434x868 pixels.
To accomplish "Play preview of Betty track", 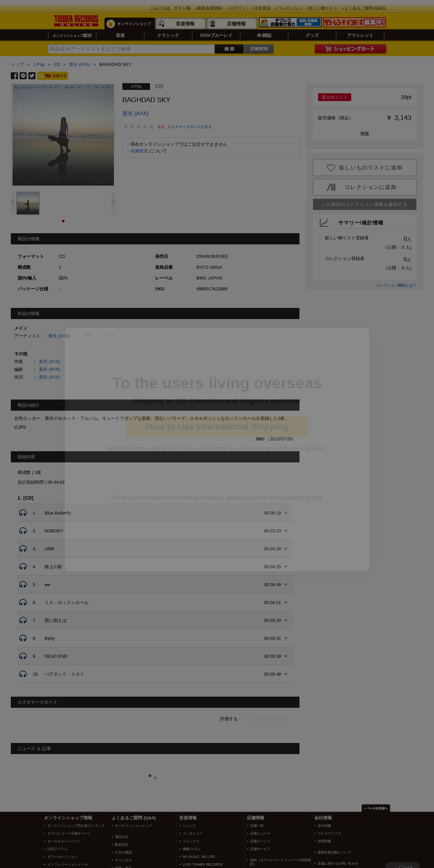I will [23, 638].
